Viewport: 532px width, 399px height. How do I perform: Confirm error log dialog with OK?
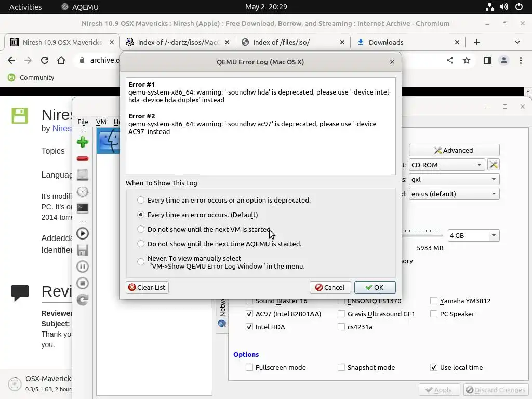coord(375,287)
